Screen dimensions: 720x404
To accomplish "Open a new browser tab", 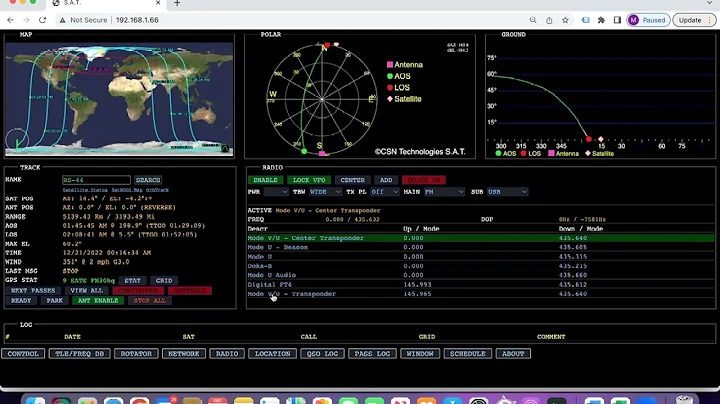I will pyautogui.click(x=177, y=3).
